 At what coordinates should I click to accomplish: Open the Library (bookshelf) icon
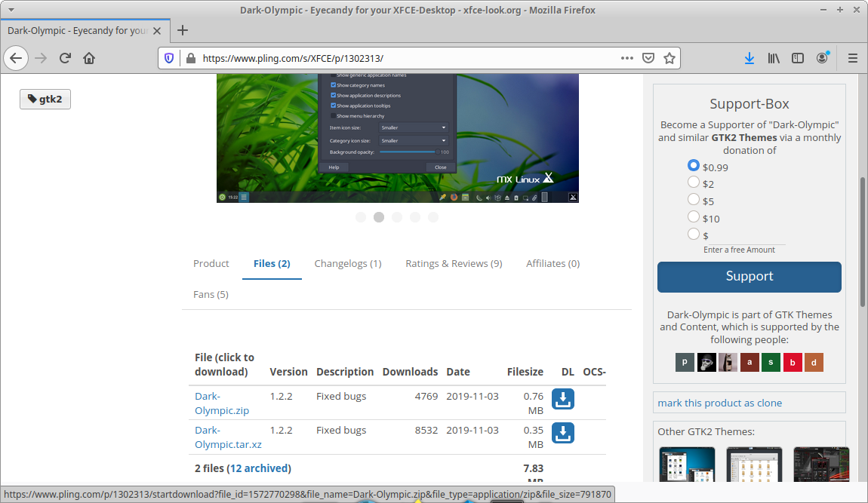[x=774, y=57]
